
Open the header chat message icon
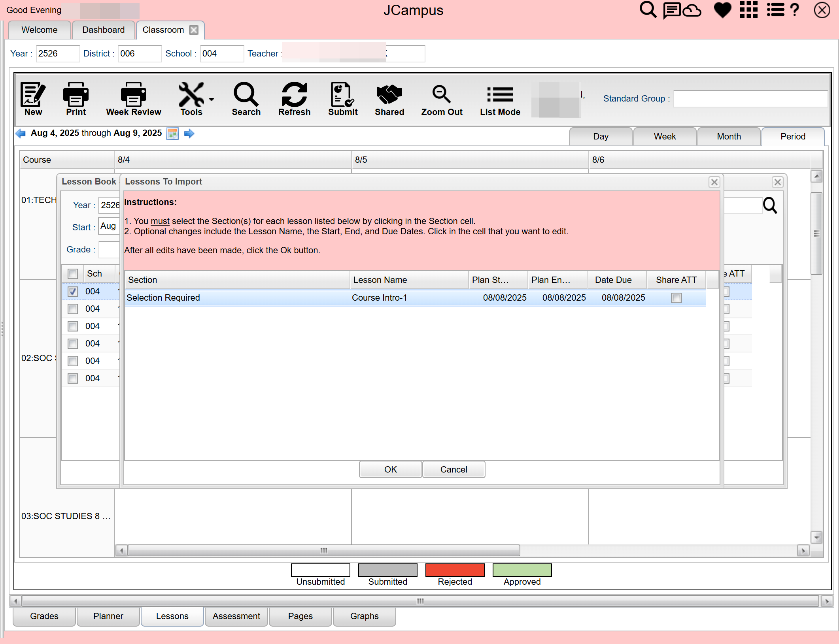click(x=672, y=11)
